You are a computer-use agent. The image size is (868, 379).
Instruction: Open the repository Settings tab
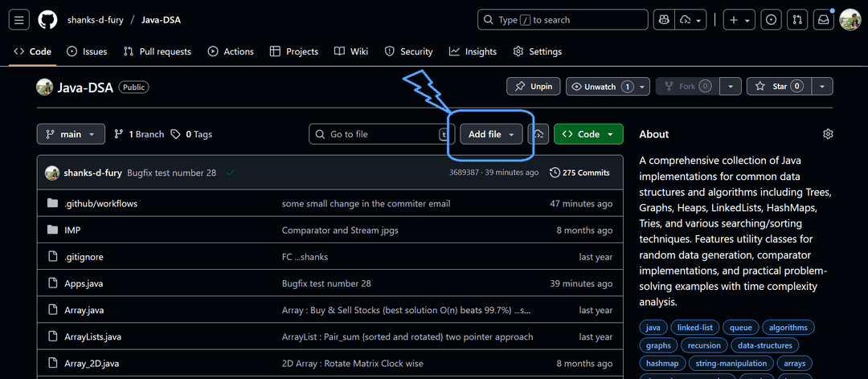(538, 51)
